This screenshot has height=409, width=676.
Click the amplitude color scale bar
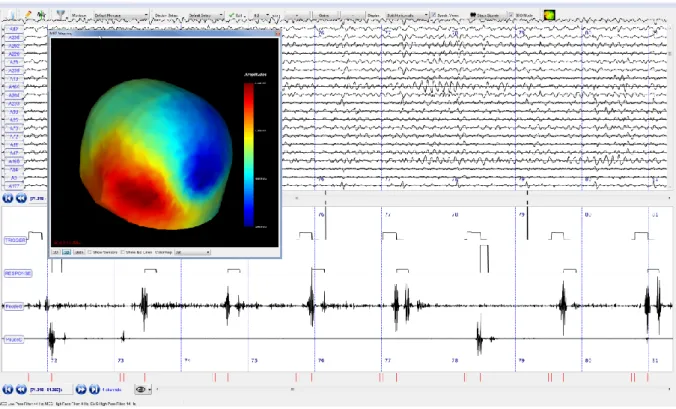click(x=249, y=154)
